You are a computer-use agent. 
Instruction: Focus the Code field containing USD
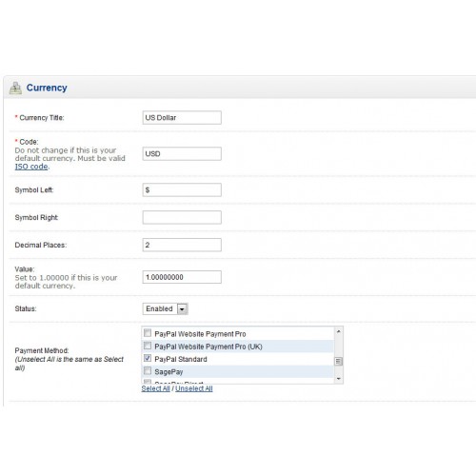[x=182, y=154]
